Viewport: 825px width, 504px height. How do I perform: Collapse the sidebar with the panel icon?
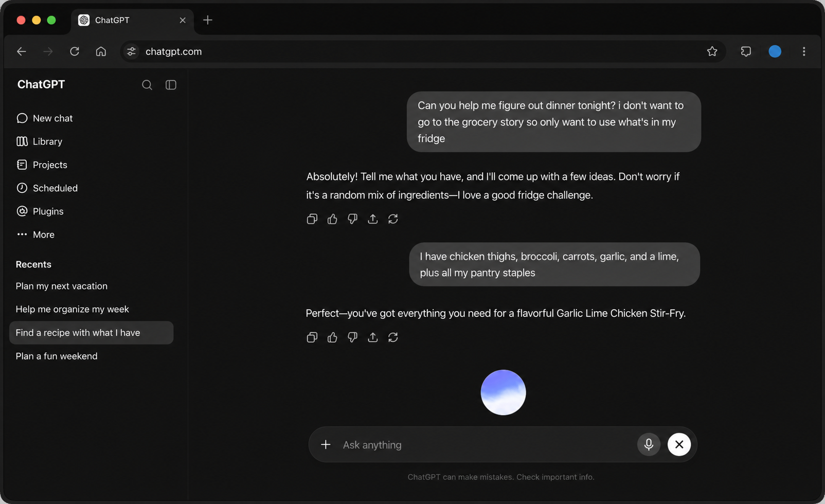pyautogui.click(x=171, y=85)
